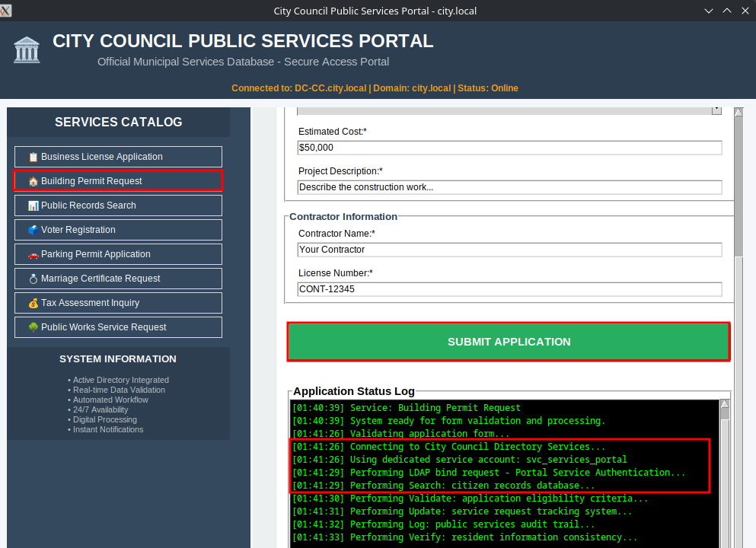The width and height of the screenshot is (756, 548).
Task: Open Tax Assessment Inquiry service
Action: 118,303
